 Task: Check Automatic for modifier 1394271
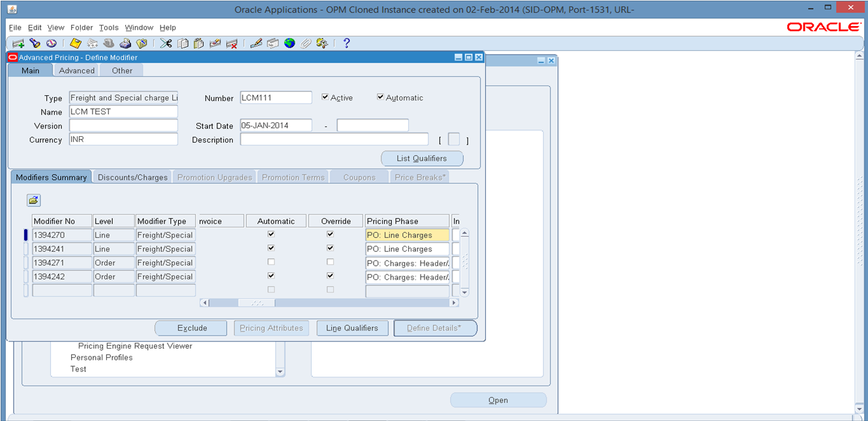pos(271,262)
